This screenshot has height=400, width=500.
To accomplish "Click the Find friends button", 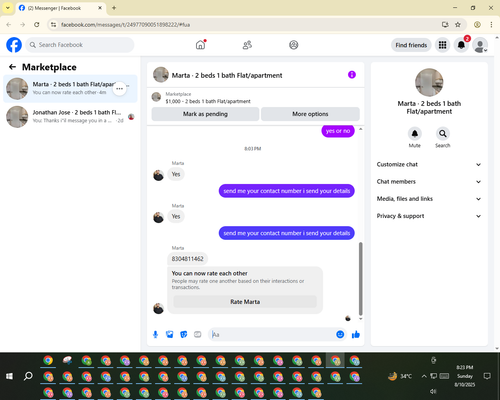I will [x=411, y=45].
